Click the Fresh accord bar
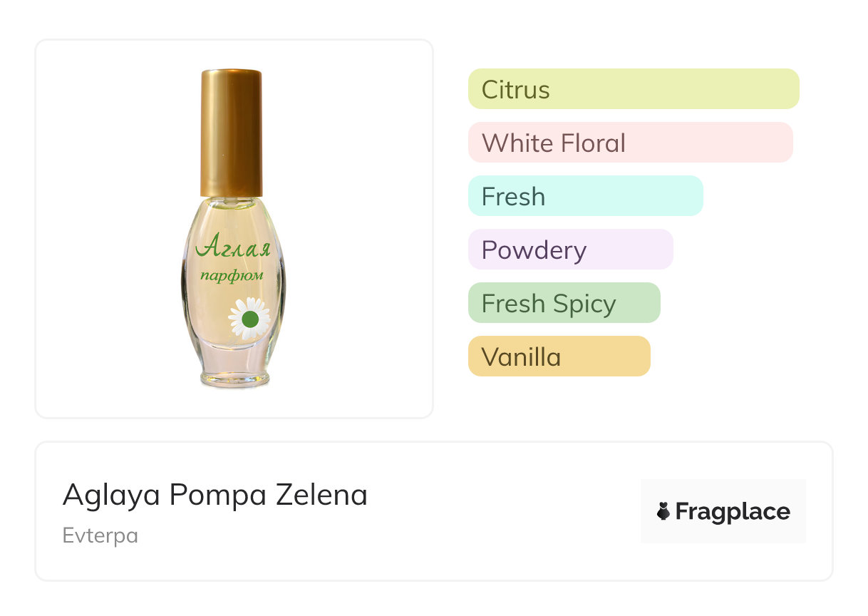The width and height of the screenshot is (868, 616). (x=585, y=196)
